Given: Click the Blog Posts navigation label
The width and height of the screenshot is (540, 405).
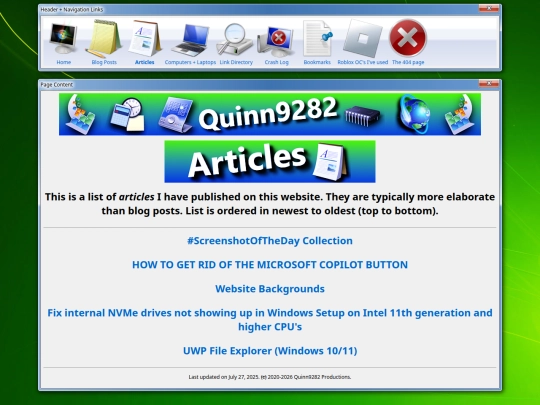Looking at the screenshot, I should pyautogui.click(x=104, y=62).
